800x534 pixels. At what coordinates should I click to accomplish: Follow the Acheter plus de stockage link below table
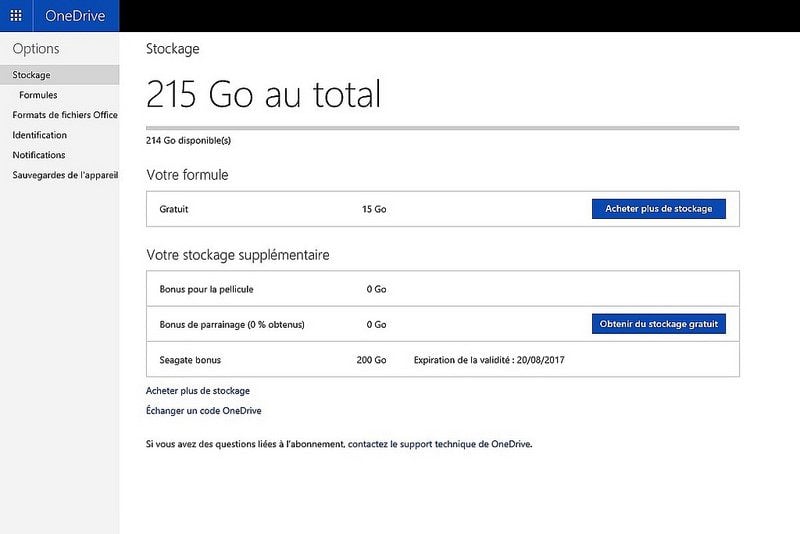tap(198, 391)
